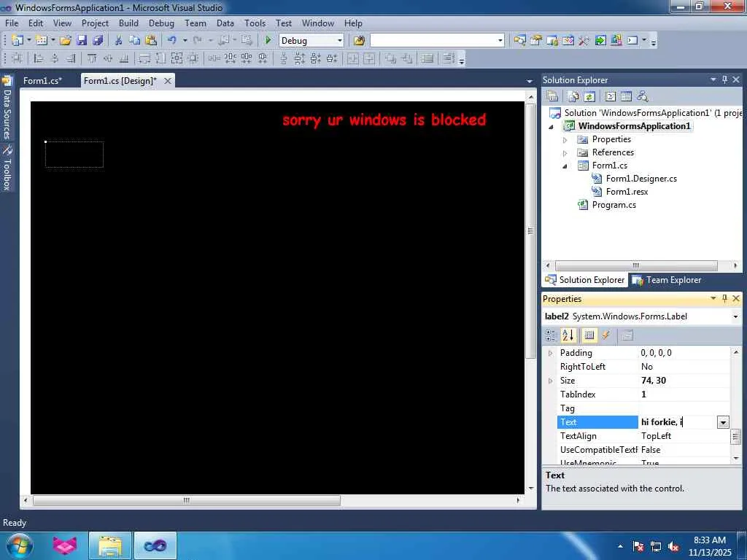
Task: Open the label2 object selector dropdown
Action: (735, 316)
